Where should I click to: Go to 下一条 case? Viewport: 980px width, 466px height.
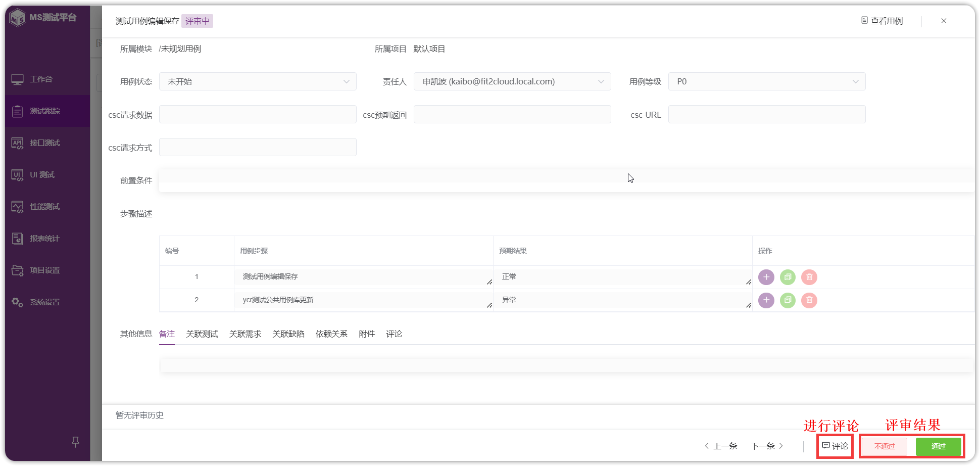[x=767, y=446]
